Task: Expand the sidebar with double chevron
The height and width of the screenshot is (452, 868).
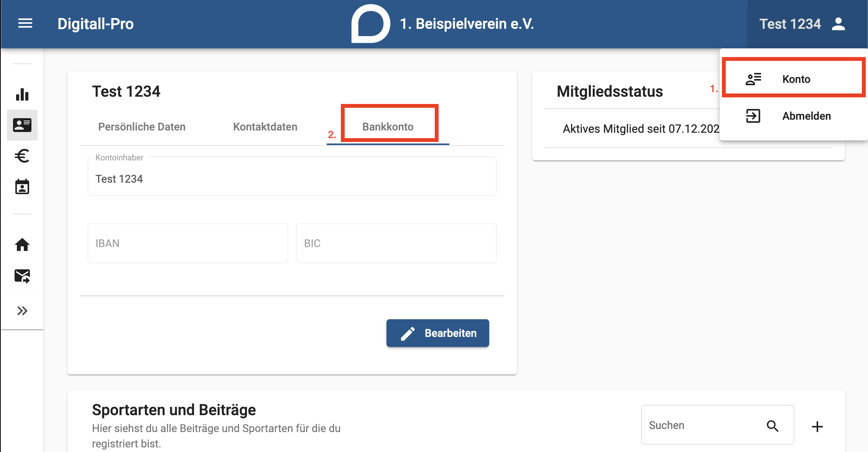Action: [x=22, y=311]
